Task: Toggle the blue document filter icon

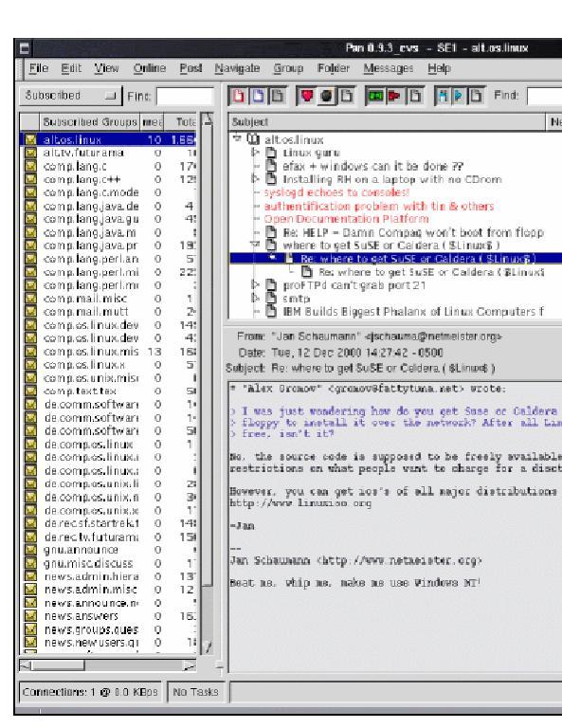Action: click(x=258, y=96)
